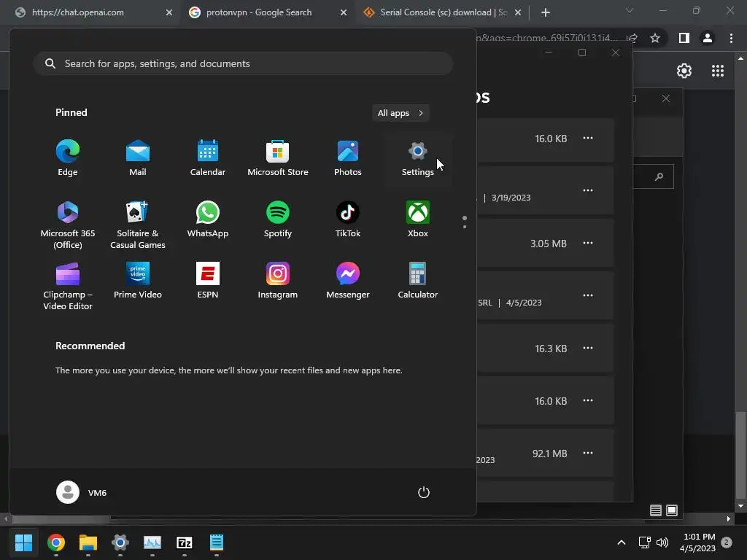This screenshot has width=747, height=560.
Task: Open the TikTok app
Action: (348, 219)
